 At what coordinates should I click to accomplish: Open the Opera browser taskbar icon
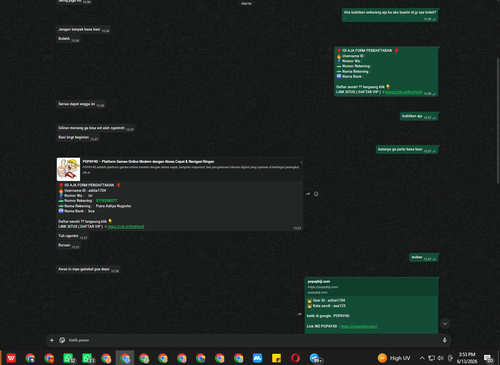pyautogui.click(x=295, y=358)
